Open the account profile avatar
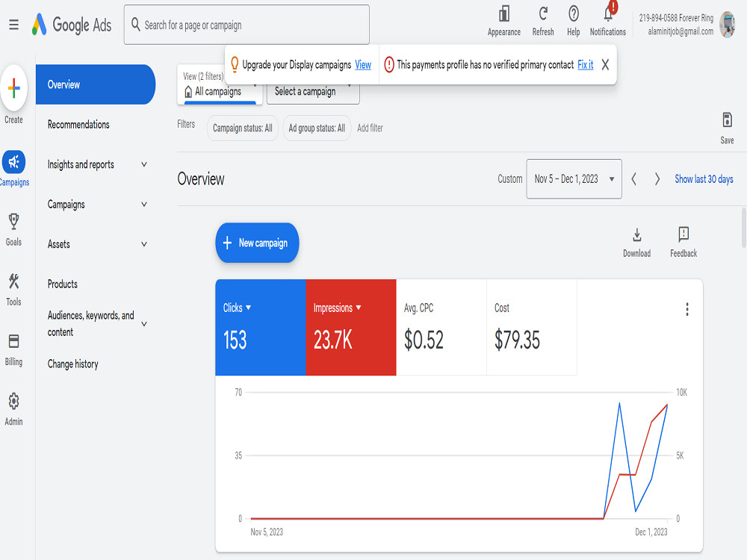747x560 pixels. [x=727, y=25]
